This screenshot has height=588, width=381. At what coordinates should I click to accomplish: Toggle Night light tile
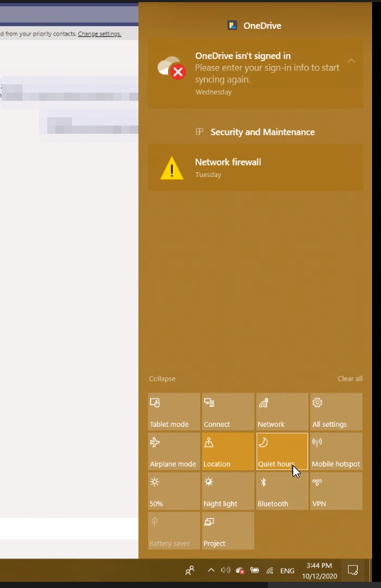point(228,491)
